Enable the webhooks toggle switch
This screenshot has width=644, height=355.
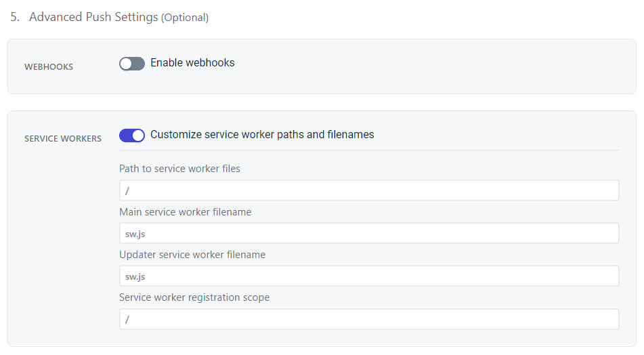tap(131, 64)
